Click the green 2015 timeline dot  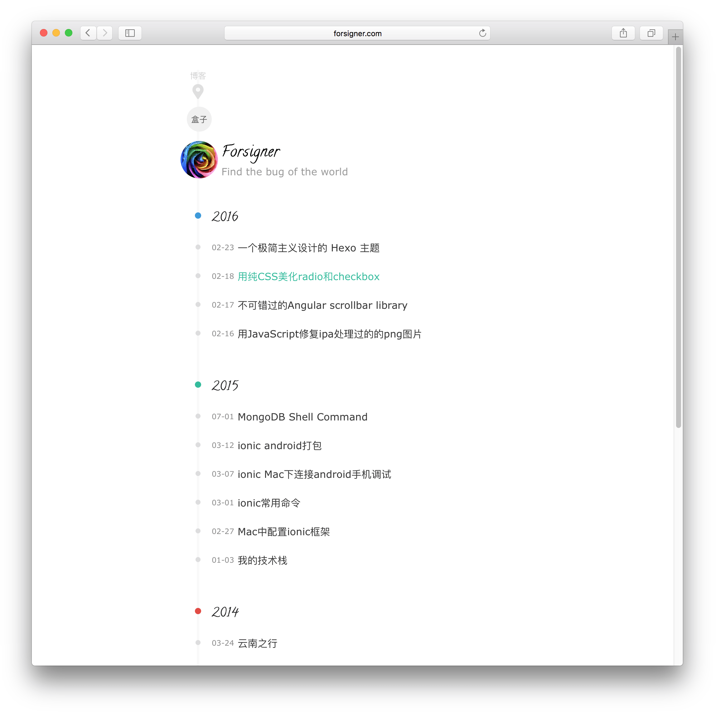(198, 384)
